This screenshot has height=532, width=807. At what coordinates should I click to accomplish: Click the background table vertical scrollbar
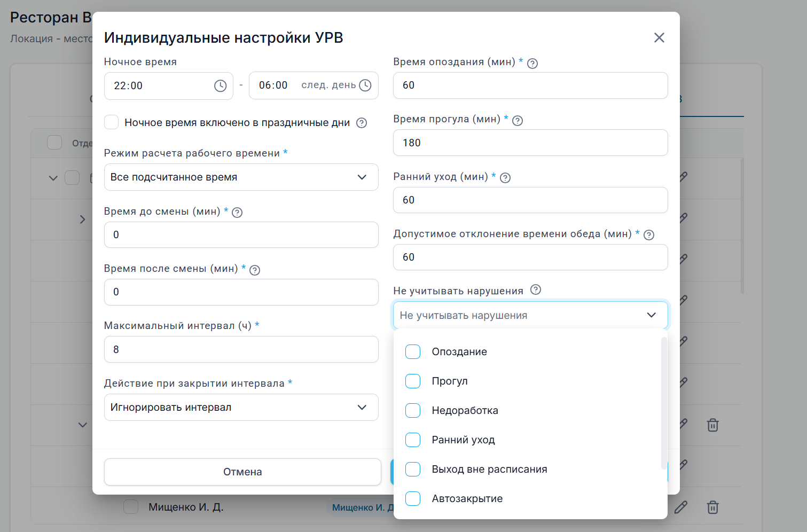[742, 225]
